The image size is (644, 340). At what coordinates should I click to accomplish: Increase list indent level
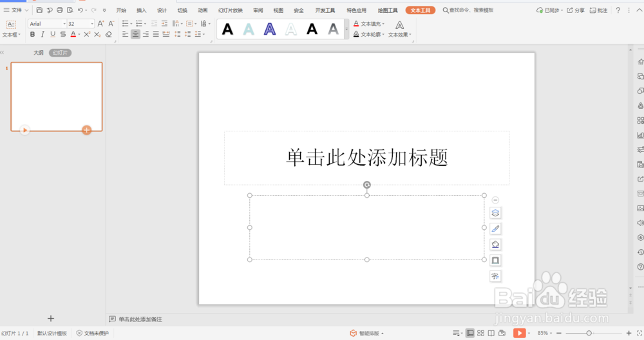click(x=164, y=24)
